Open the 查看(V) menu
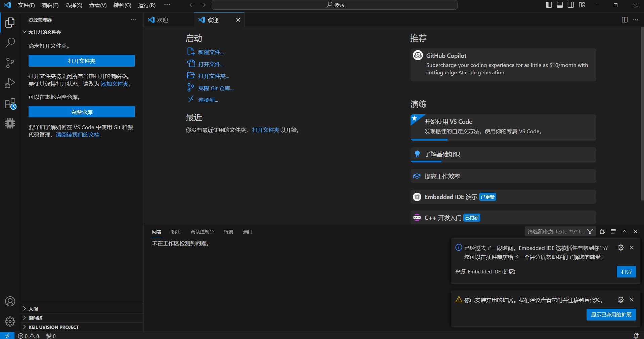Screen dimensions: 644x339 (98, 5)
